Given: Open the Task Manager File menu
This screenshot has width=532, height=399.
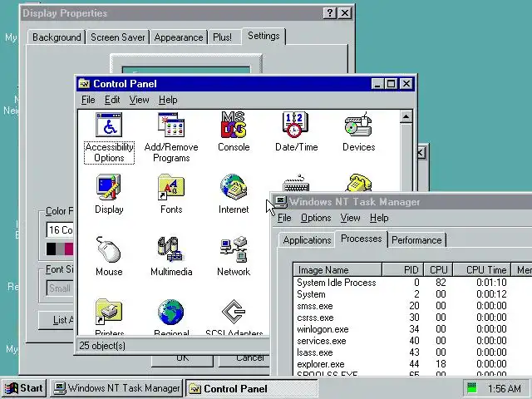Looking at the screenshot, I should [x=284, y=218].
